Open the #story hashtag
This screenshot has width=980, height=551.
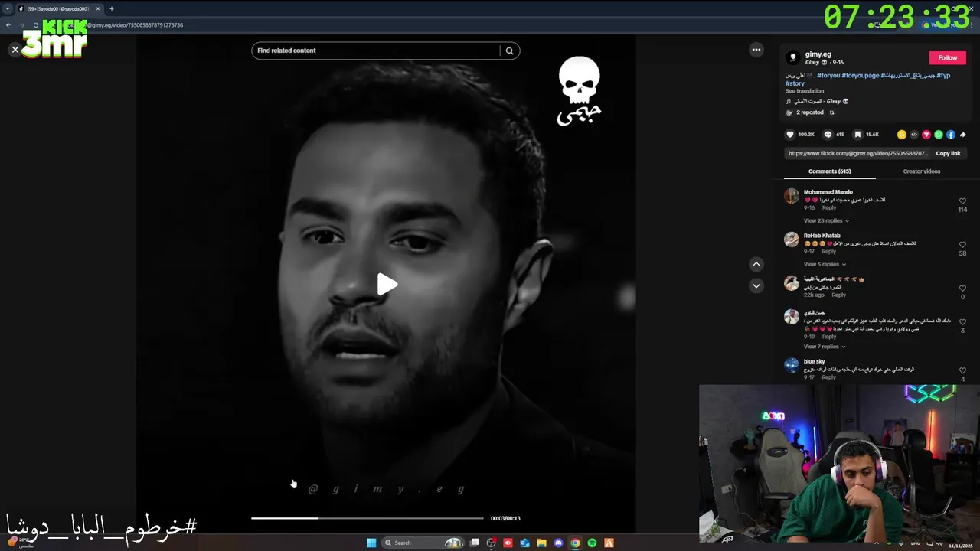click(x=795, y=83)
